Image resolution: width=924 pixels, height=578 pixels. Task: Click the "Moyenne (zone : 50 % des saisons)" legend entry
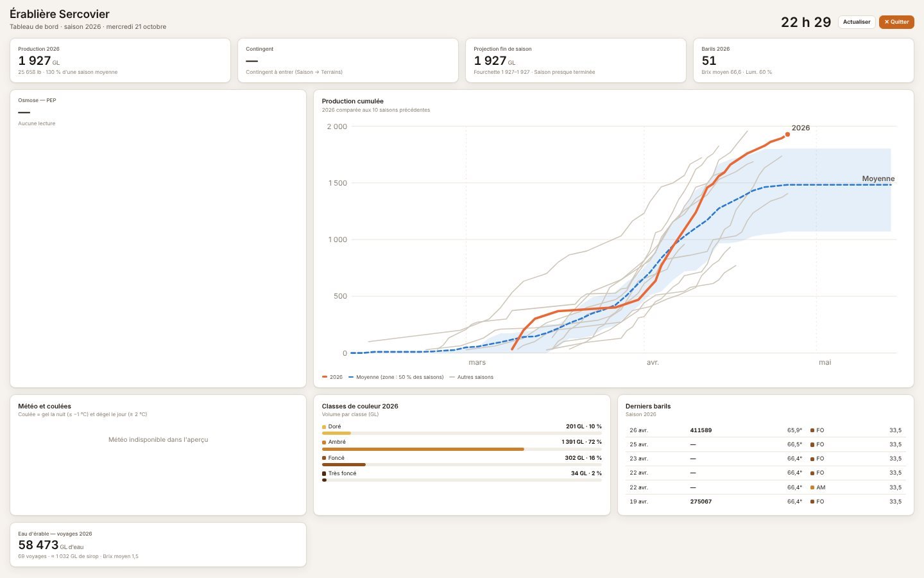click(396, 377)
